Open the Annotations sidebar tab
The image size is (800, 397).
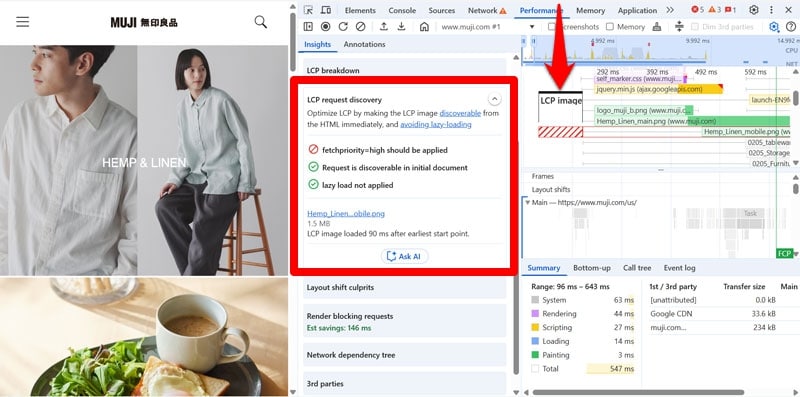[364, 44]
